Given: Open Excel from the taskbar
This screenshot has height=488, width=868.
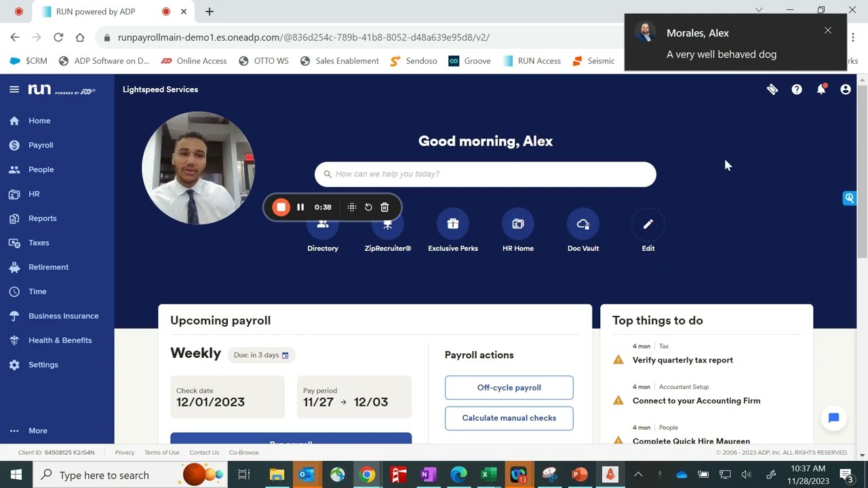Looking at the screenshot, I should (488, 474).
